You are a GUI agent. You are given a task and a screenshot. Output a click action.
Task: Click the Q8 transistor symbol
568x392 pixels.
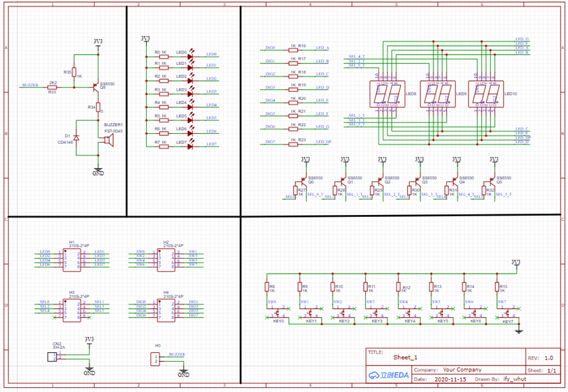(x=95, y=87)
